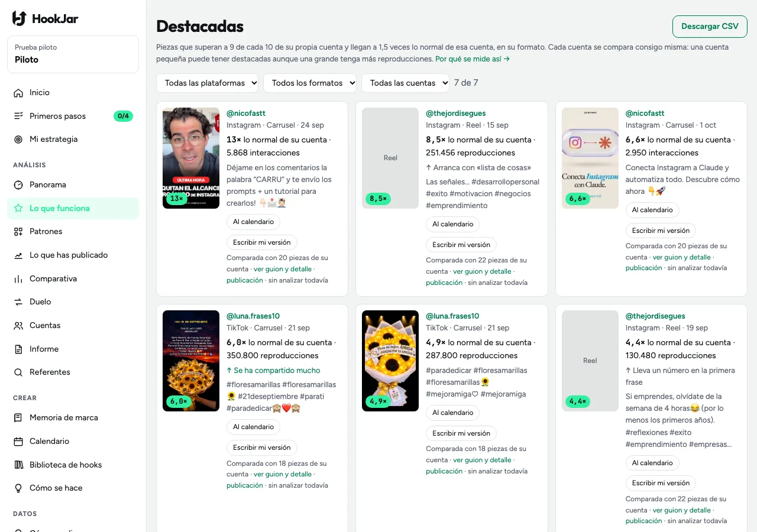Click Escribir mi versión on the 8,5× reel
This screenshot has width=757, height=532.
coord(461,245)
